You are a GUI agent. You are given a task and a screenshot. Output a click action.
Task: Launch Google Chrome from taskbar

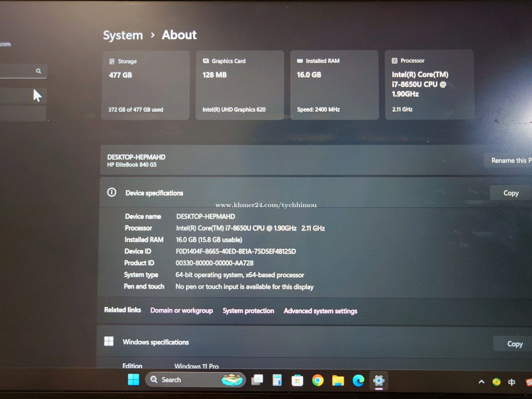318,381
